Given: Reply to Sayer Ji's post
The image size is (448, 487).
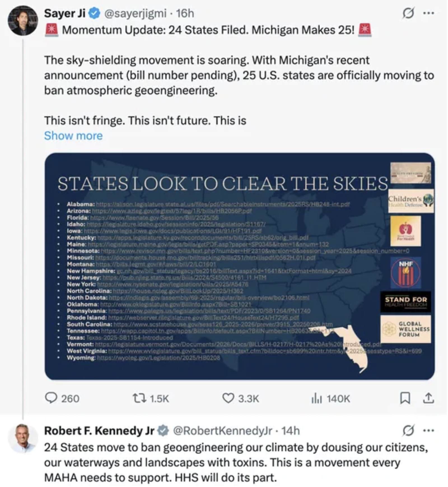Looking at the screenshot, I should point(51,398).
